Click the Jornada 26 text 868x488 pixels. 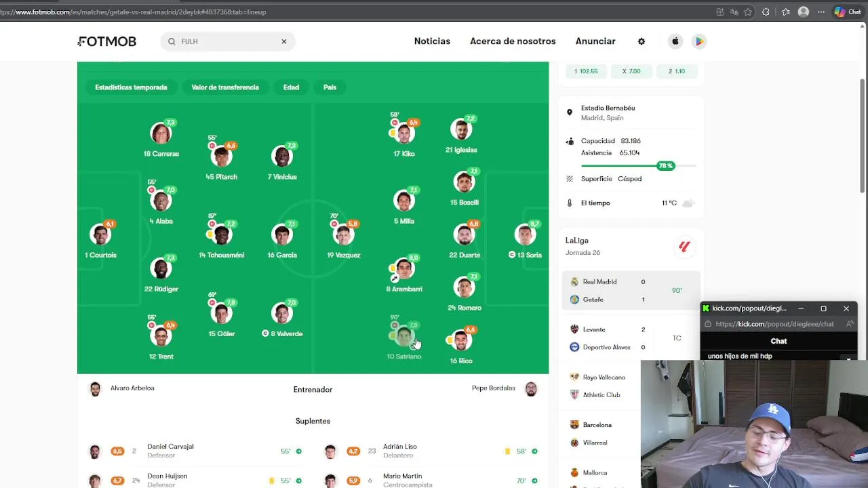pyautogui.click(x=583, y=253)
